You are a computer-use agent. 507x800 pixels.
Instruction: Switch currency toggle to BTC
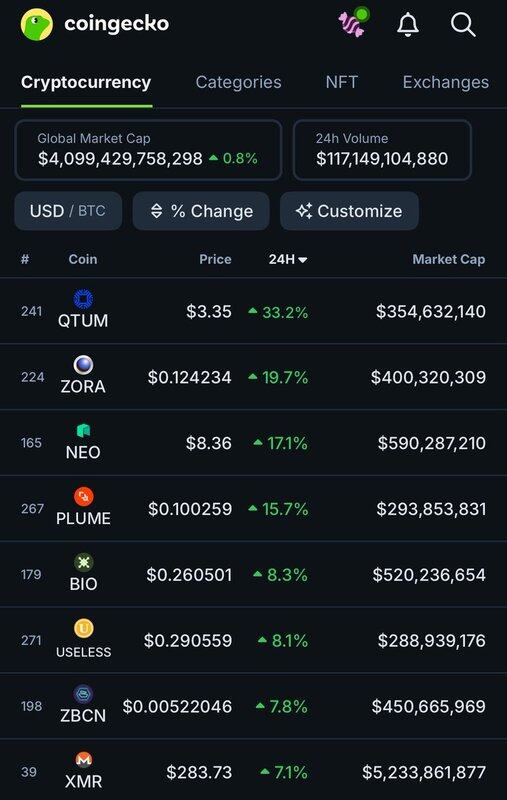pos(92,211)
